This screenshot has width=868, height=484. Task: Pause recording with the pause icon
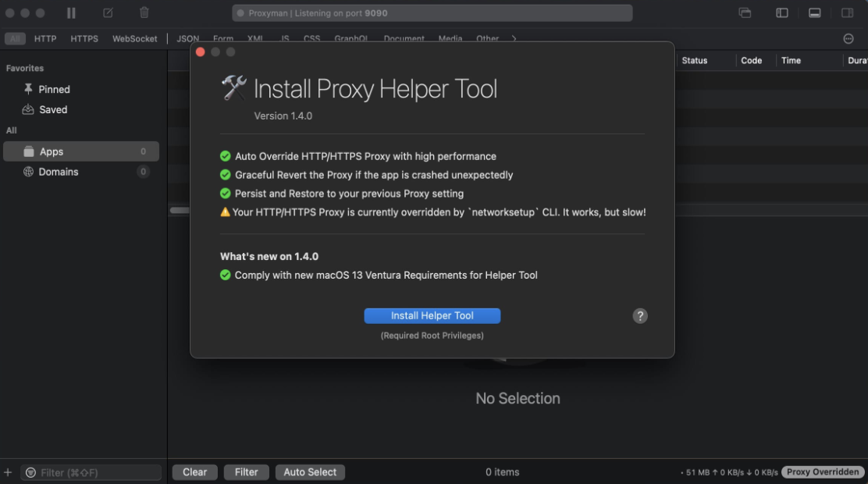click(71, 12)
